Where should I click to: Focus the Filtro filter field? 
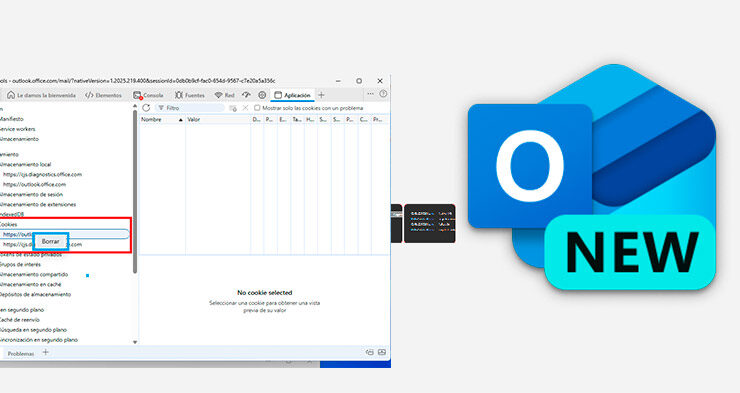pyautogui.click(x=190, y=108)
